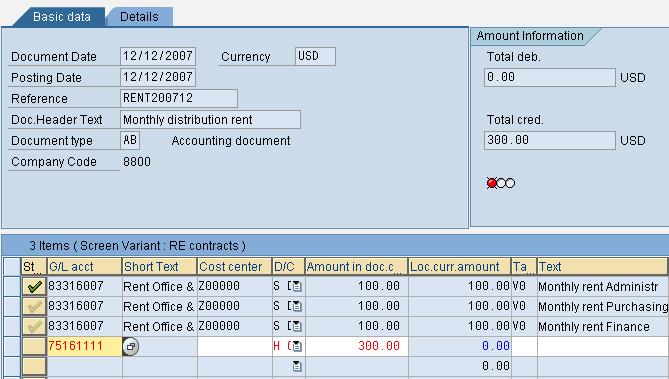This screenshot has width=669, height=379.
Task: Click status checkmark of Purchasing rent row
Action: click(x=34, y=306)
